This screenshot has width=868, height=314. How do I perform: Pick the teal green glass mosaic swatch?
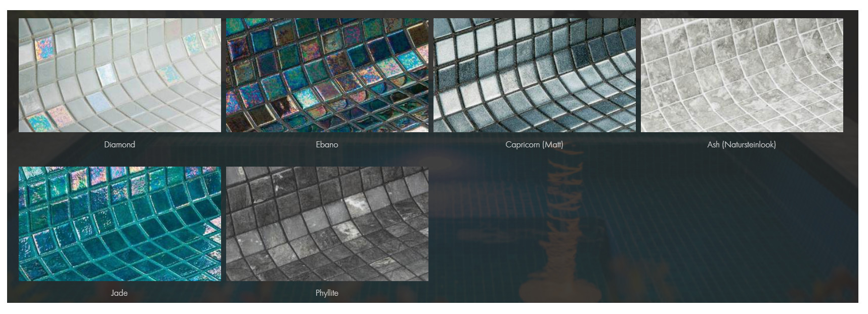coord(120,224)
